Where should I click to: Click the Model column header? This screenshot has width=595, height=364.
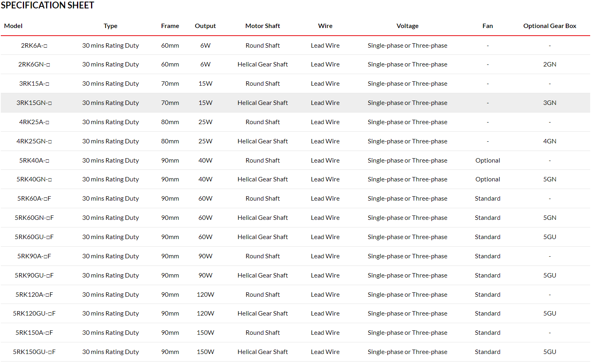coord(13,26)
